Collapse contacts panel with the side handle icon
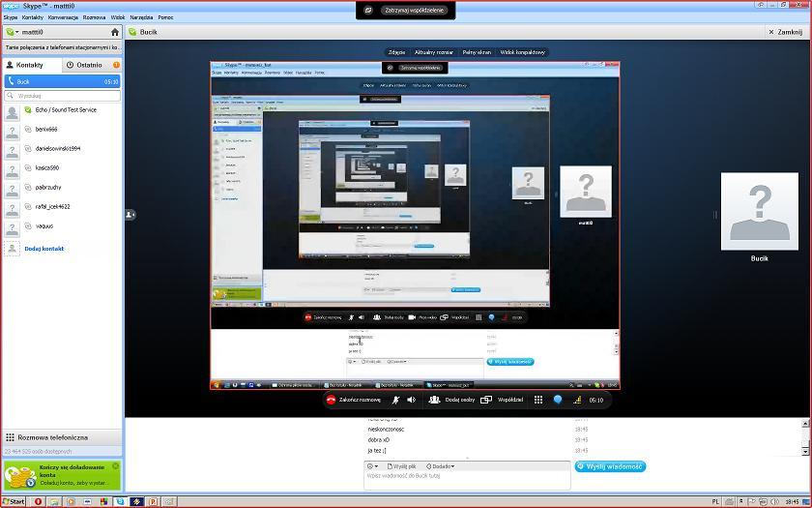The image size is (812, 508). pyautogui.click(x=130, y=214)
